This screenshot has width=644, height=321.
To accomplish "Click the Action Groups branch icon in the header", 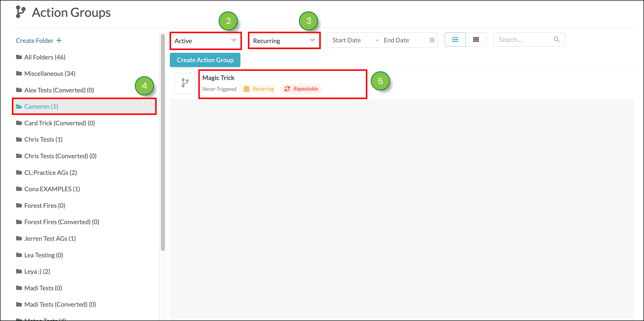I will point(21,12).
